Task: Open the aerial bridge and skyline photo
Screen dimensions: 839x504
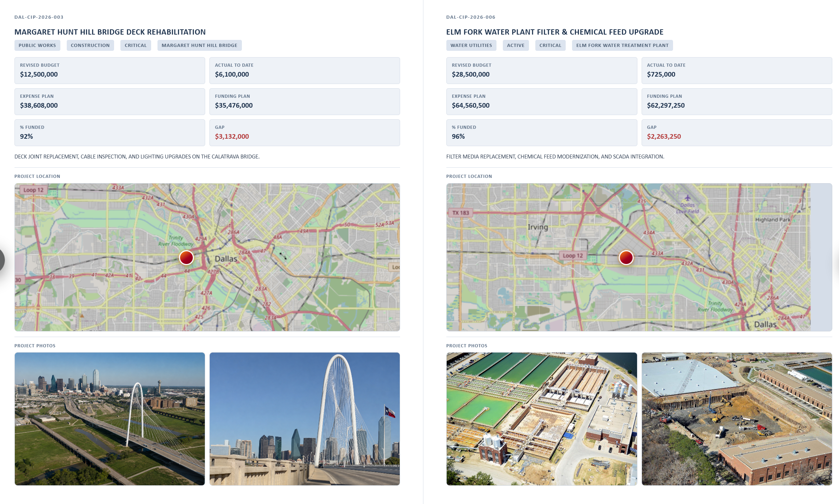Action: point(110,419)
